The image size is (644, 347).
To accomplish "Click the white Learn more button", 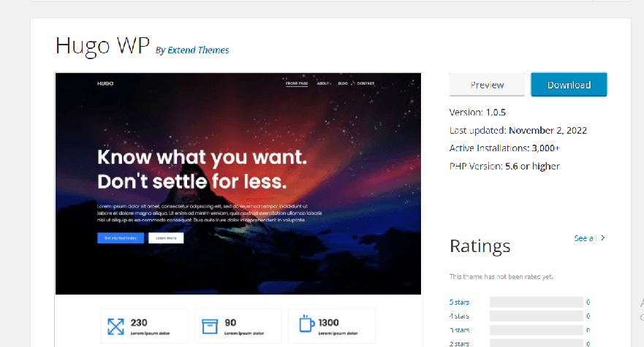I will (166, 238).
